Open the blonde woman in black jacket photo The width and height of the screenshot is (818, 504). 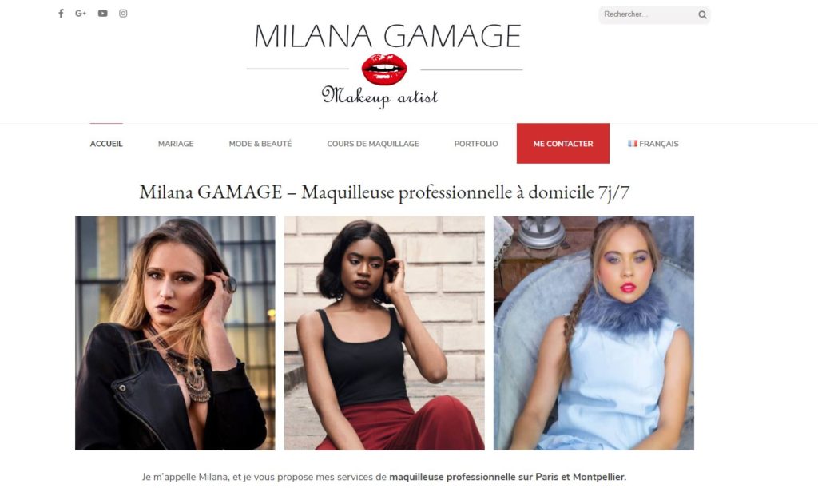[x=175, y=333]
